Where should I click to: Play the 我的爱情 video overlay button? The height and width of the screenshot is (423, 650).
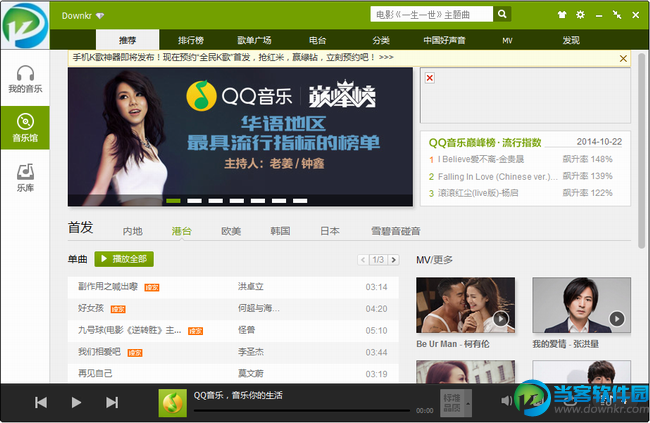(x=617, y=319)
